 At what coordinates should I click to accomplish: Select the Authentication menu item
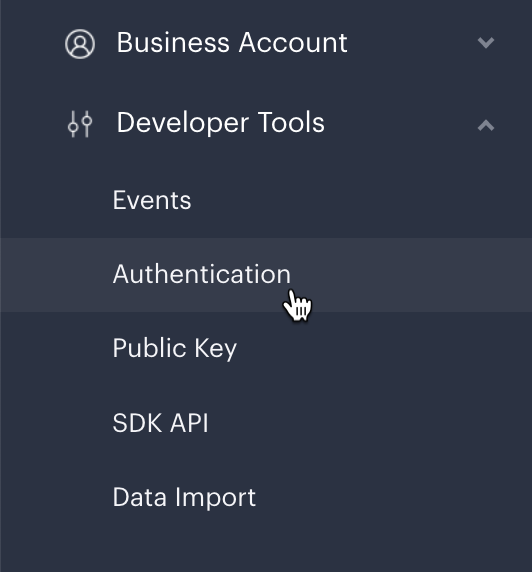point(202,274)
